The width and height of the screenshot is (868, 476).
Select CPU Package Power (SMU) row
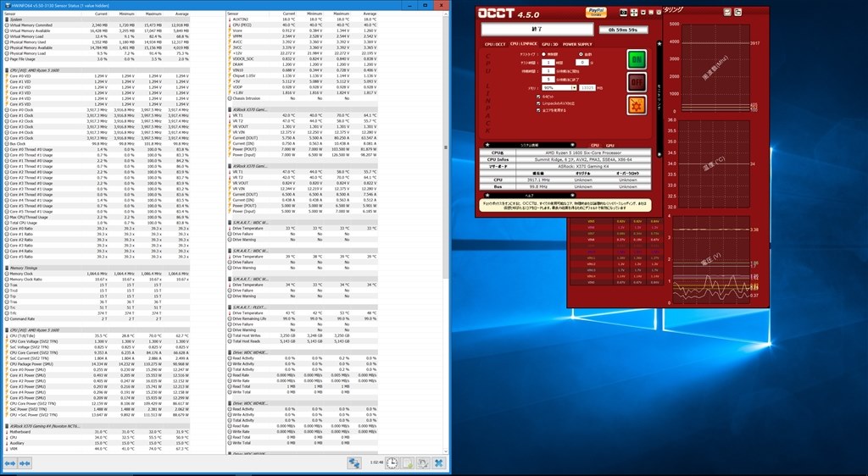click(x=97, y=363)
